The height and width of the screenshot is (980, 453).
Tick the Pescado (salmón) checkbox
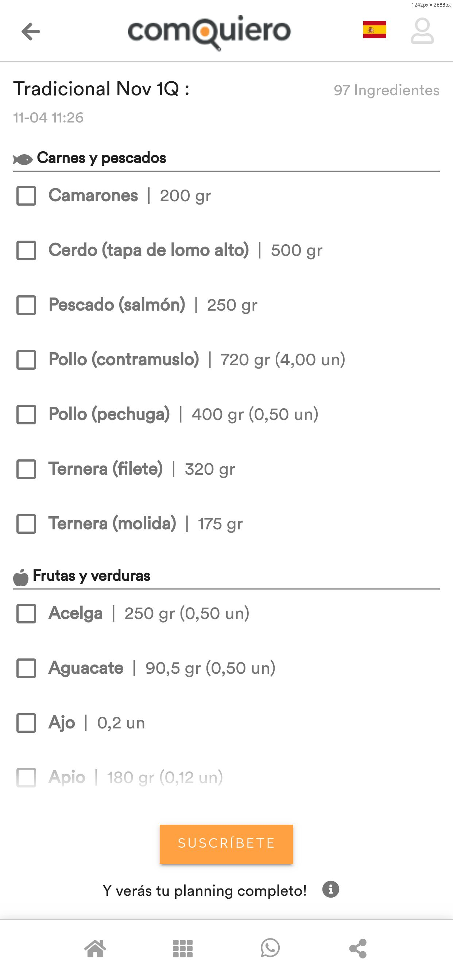[x=26, y=305]
